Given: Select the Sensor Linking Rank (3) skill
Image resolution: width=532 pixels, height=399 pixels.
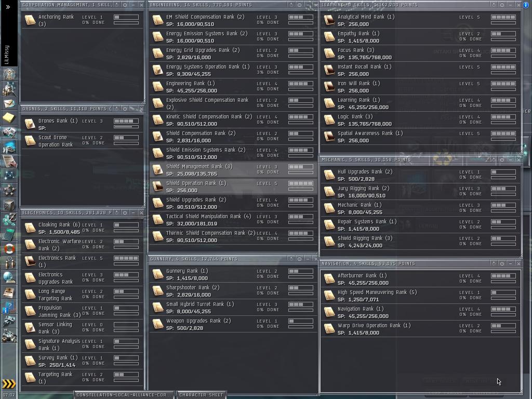Looking at the screenshot, I should click(x=82, y=328).
